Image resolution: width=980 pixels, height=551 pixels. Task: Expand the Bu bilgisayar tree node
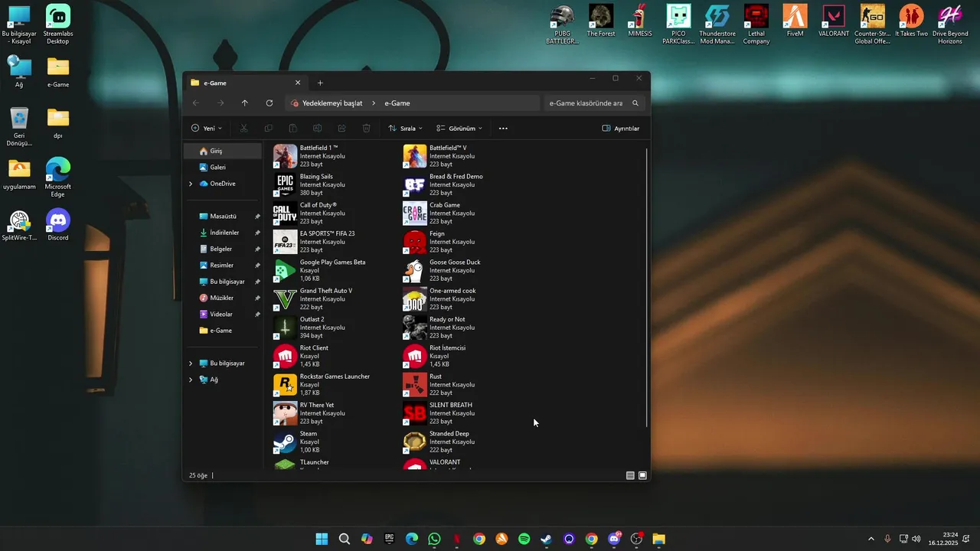point(191,364)
